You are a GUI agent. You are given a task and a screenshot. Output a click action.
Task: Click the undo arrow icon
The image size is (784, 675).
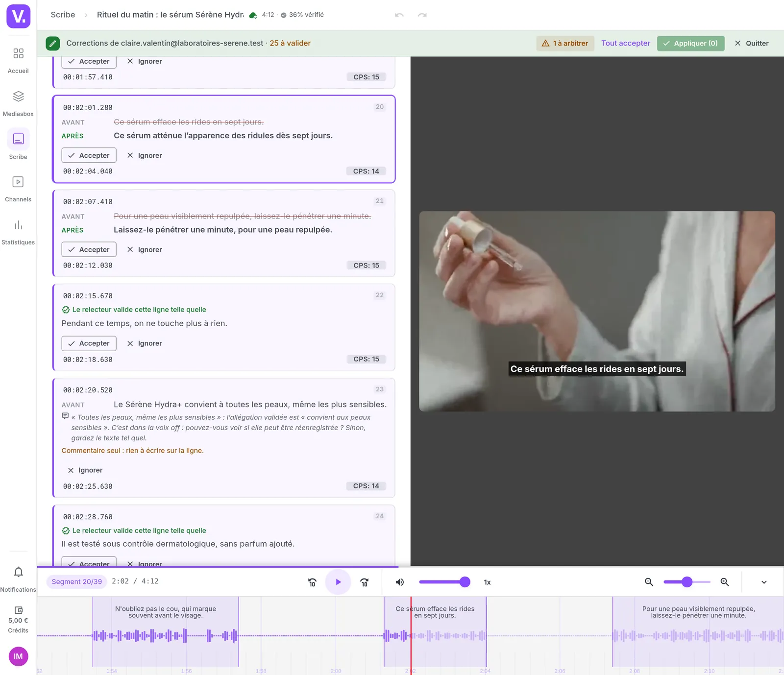[399, 15]
